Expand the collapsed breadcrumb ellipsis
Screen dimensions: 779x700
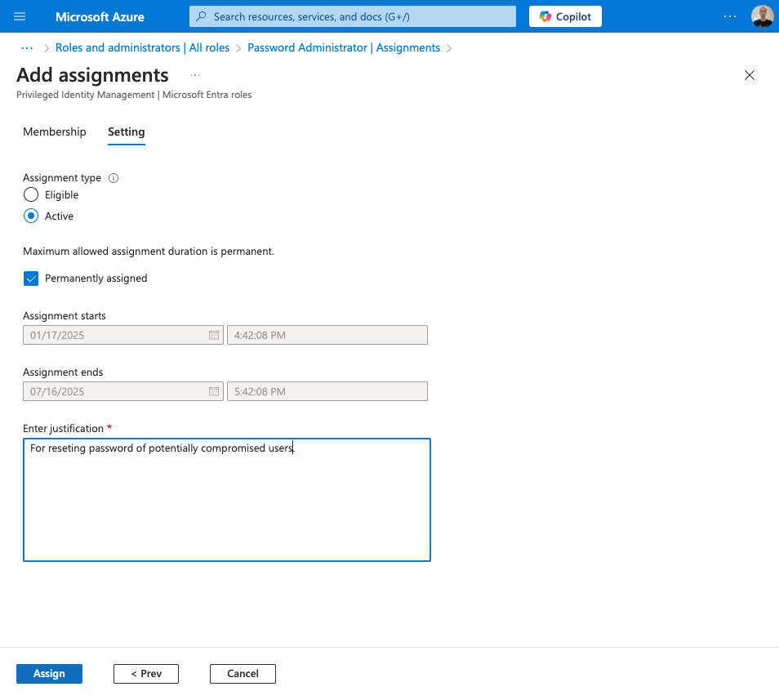tap(27, 48)
